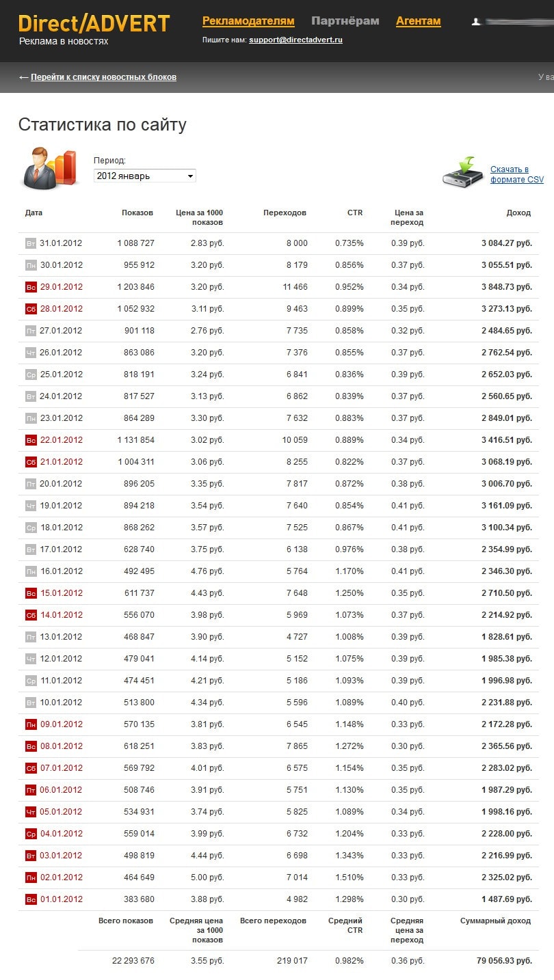Screen dimensions: 554x980
Task: Click the grey Вт badge for 31.01.2012
Action: coord(31,243)
